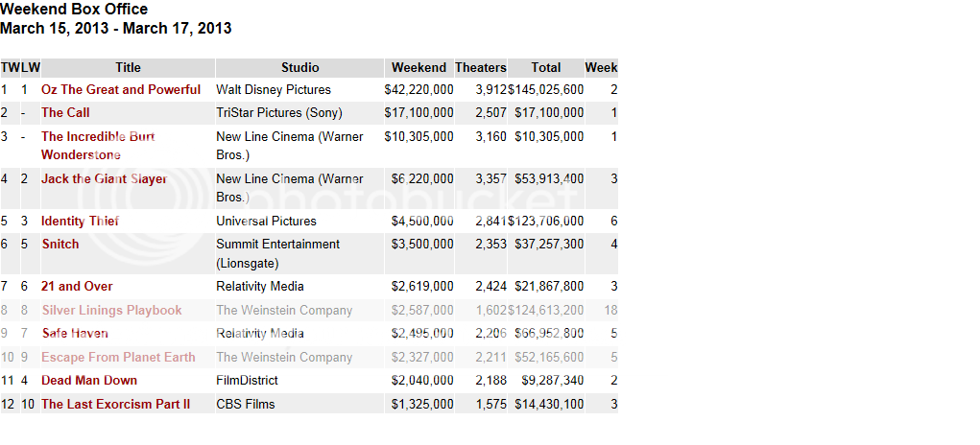Screen dimensions: 980x445
Task: Click Escape From Planet Earth link
Action: coord(118,358)
